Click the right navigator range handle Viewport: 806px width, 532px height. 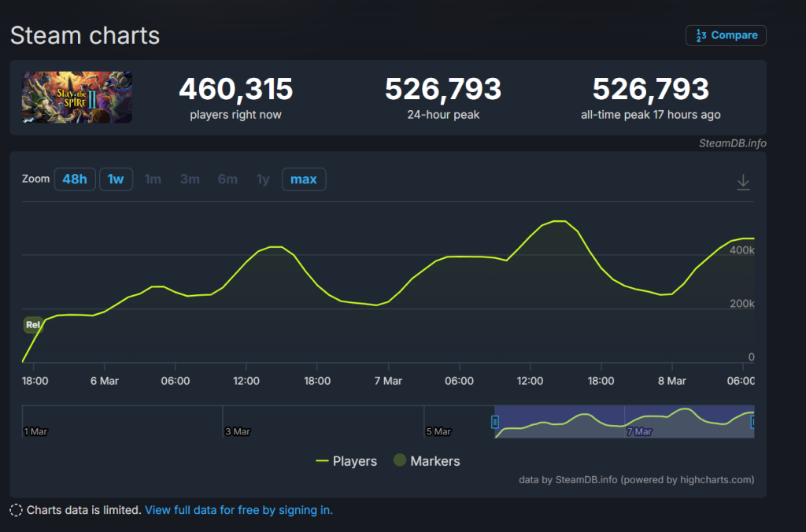tap(753, 422)
